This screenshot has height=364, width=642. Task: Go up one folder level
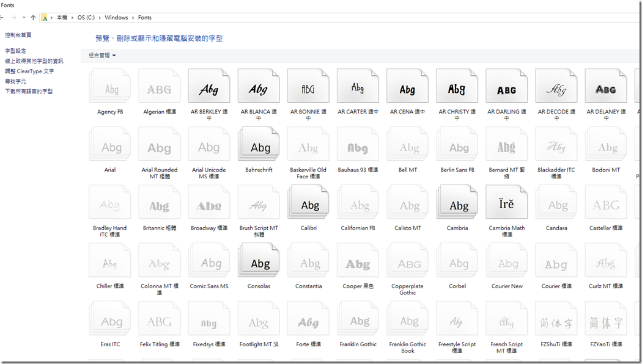point(33,18)
